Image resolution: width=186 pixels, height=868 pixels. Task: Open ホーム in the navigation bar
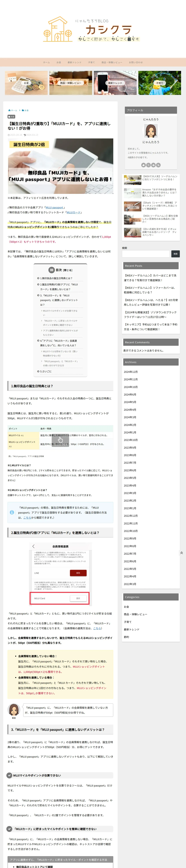47,62
